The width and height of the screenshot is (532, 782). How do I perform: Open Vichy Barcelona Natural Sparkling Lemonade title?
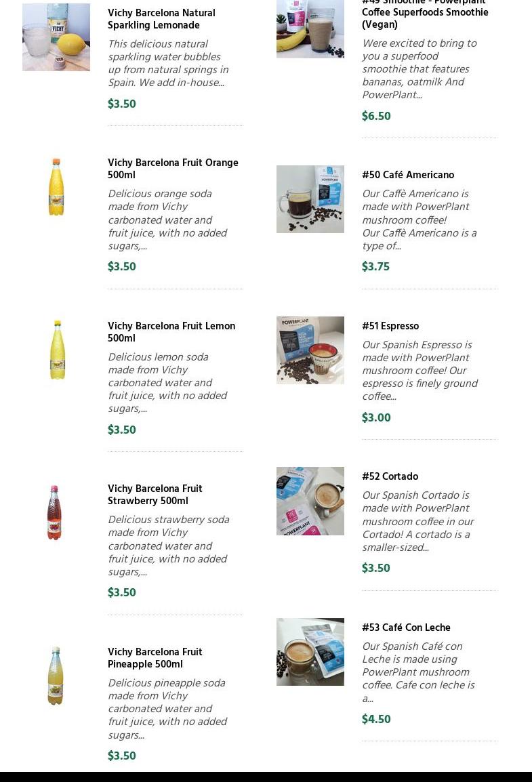point(161,19)
